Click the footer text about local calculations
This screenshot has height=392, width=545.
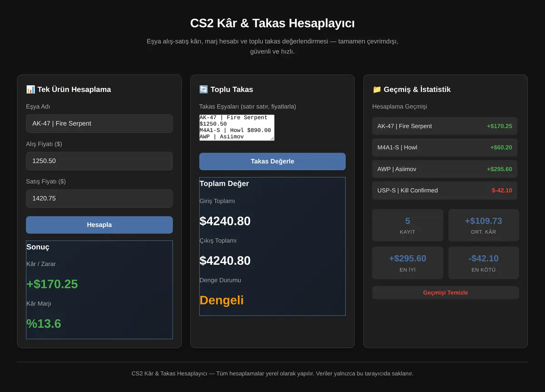272,374
